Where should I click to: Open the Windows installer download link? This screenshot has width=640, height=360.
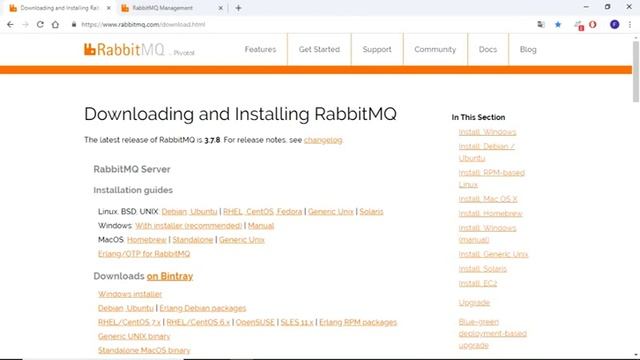(130, 294)
